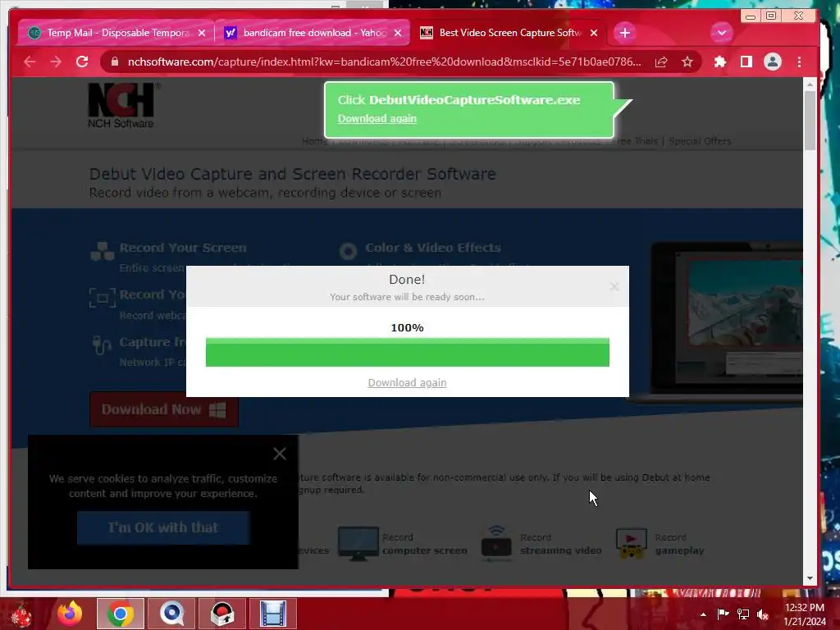Image resolution: width=840 pixels, height=630 pixels.
Task: Open the clock showing 12:32 PM
Action: (805, 614)
